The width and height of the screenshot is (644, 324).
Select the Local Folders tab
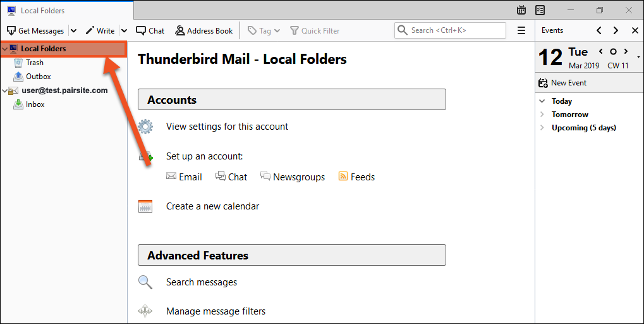tap(67, 11)
